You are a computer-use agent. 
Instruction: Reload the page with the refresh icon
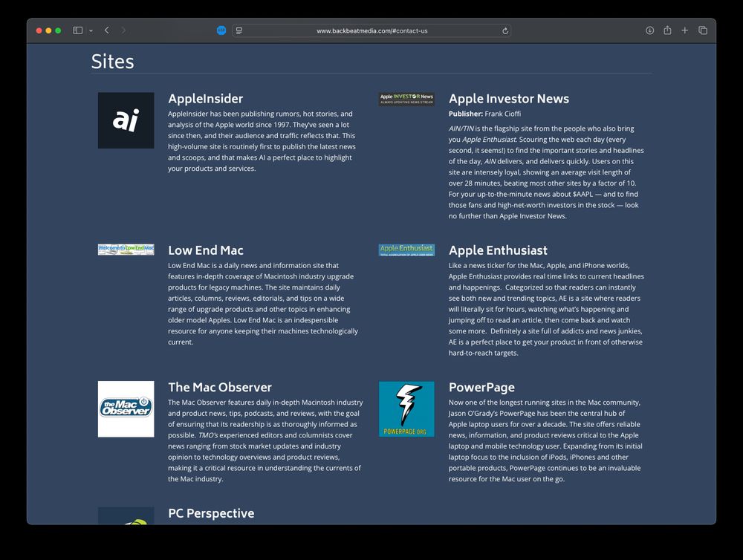pos(505,30)
